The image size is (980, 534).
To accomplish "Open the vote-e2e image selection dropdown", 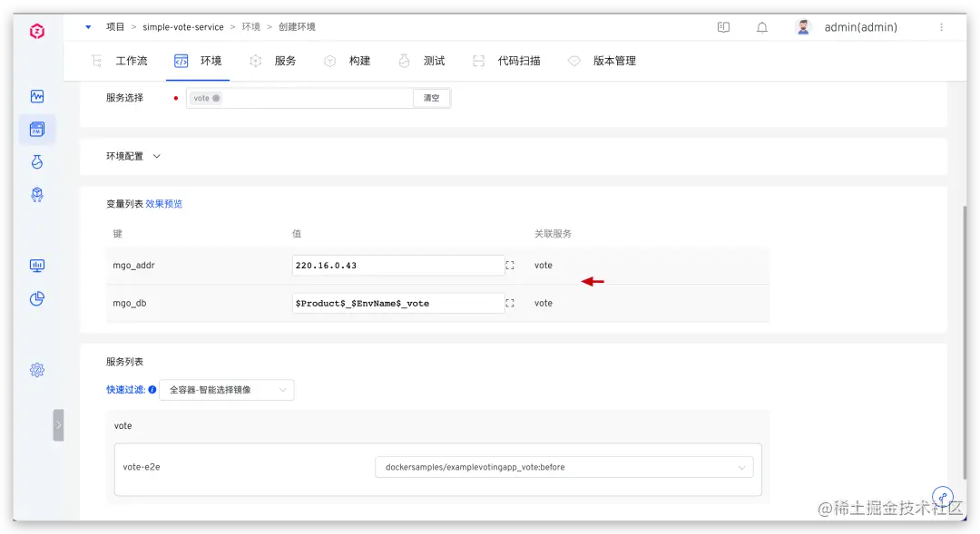I will click(564, 465).
